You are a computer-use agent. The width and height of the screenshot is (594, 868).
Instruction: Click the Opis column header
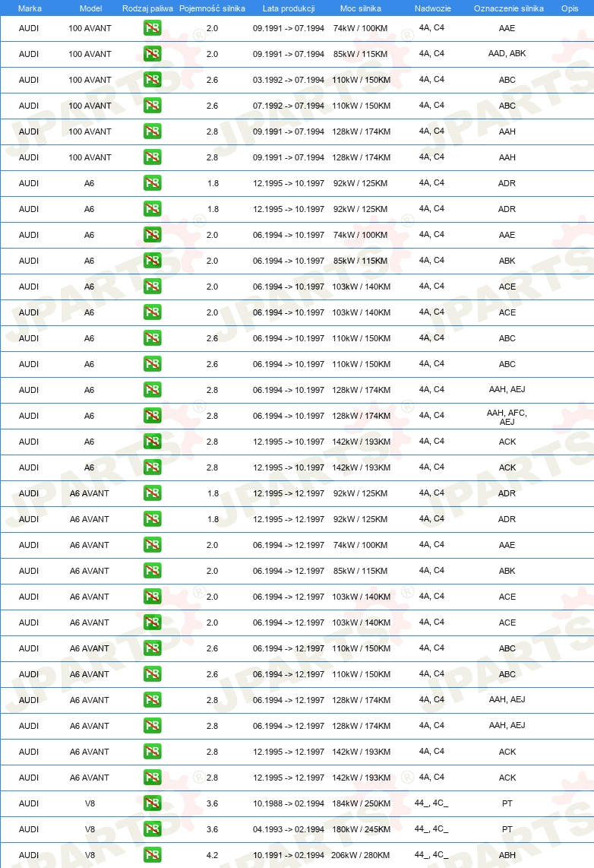[x=570, y=8]
